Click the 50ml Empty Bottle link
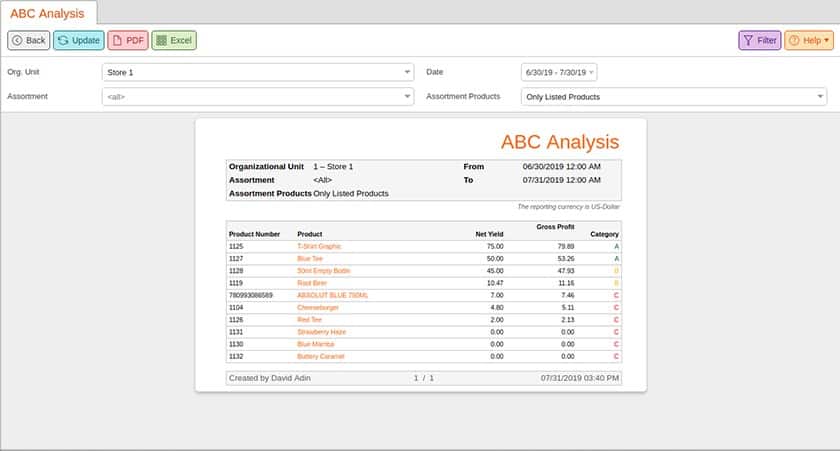The width and height of the screenshot is (840, 451). 323,270
